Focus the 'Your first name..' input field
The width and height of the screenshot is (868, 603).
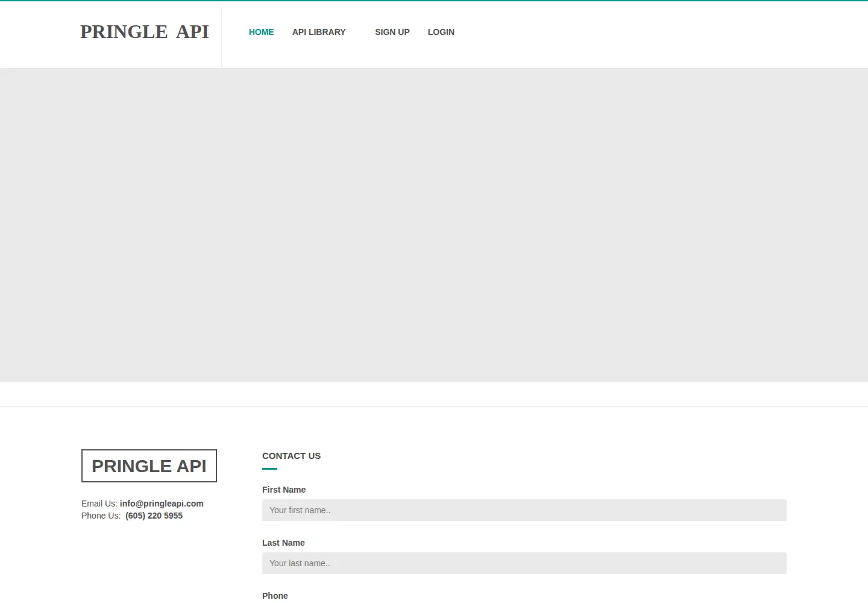(x=524, y=510)
